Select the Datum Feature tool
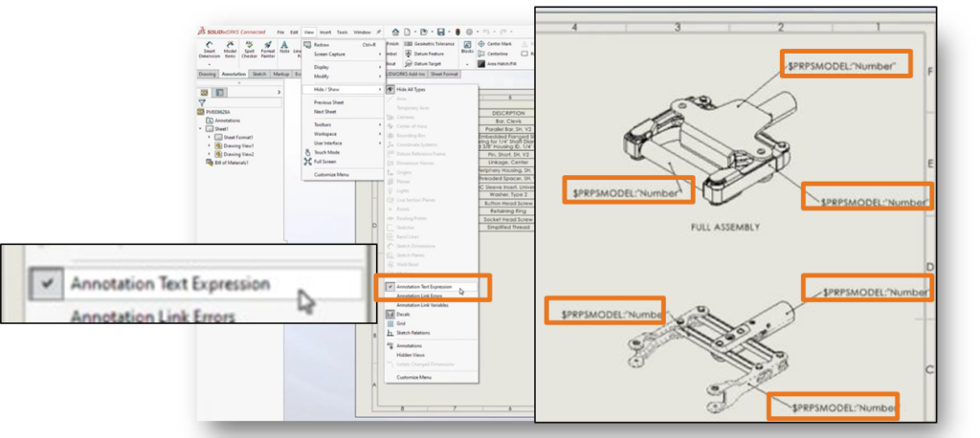 425,54
